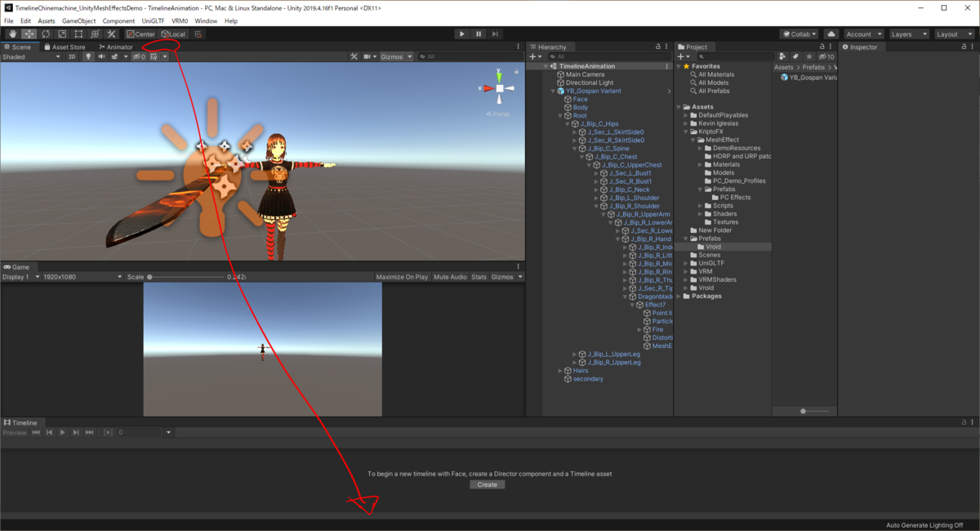Open component editor tools in Scene

point(354,56)
